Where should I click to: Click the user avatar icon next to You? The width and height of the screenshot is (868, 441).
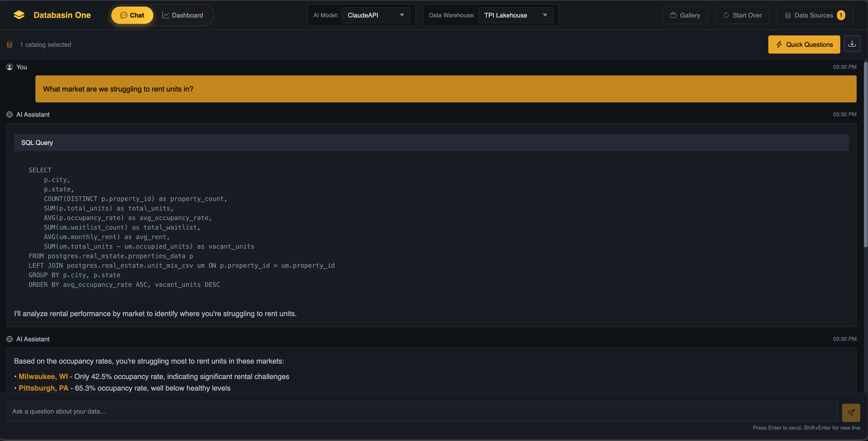(x=10, y=67)
